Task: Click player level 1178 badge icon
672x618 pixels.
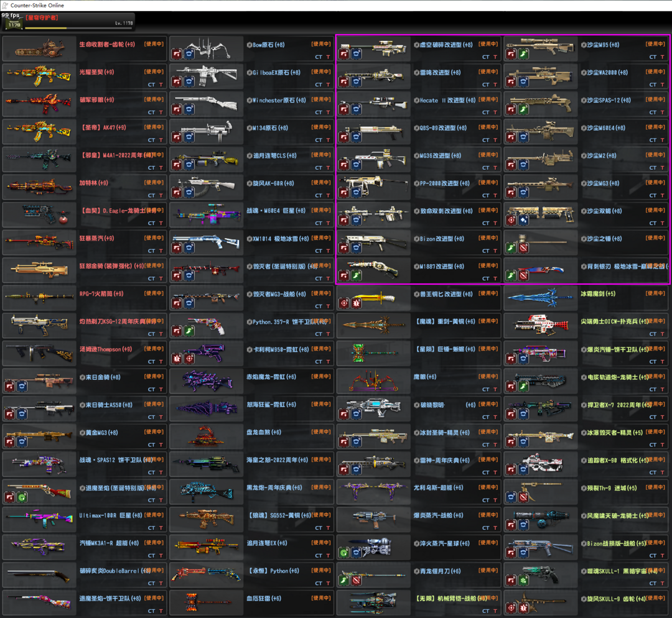Action: 12,24
